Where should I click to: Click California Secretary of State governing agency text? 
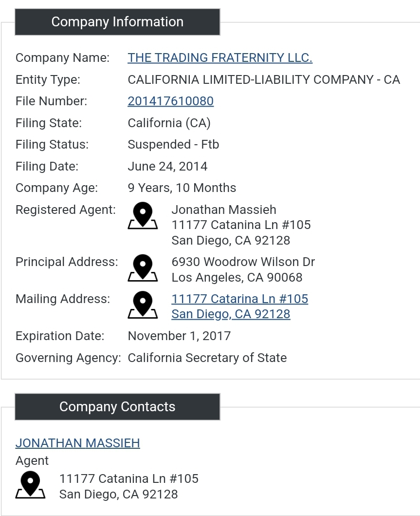[207, 358]
